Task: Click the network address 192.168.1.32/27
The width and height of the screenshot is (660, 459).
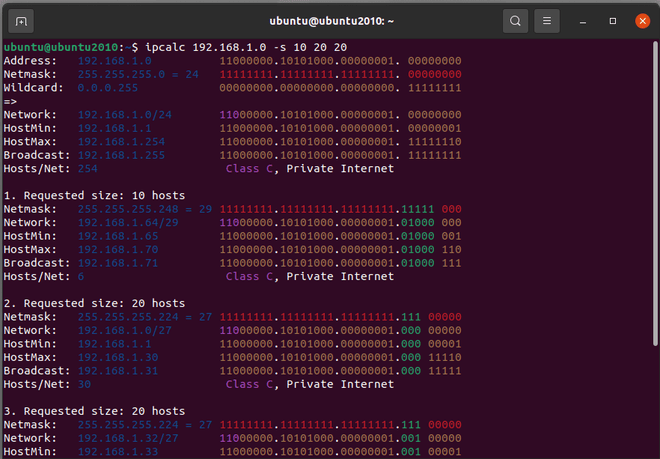Action: [x=128, y=437]
